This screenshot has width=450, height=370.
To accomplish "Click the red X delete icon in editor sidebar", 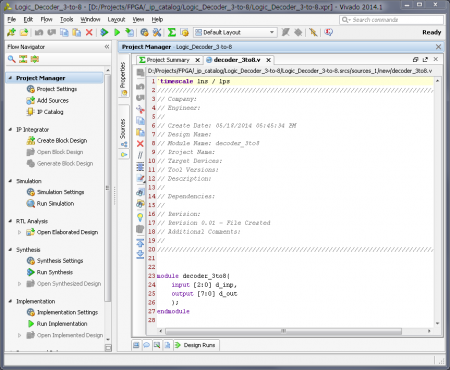I will tap(140, 144).
